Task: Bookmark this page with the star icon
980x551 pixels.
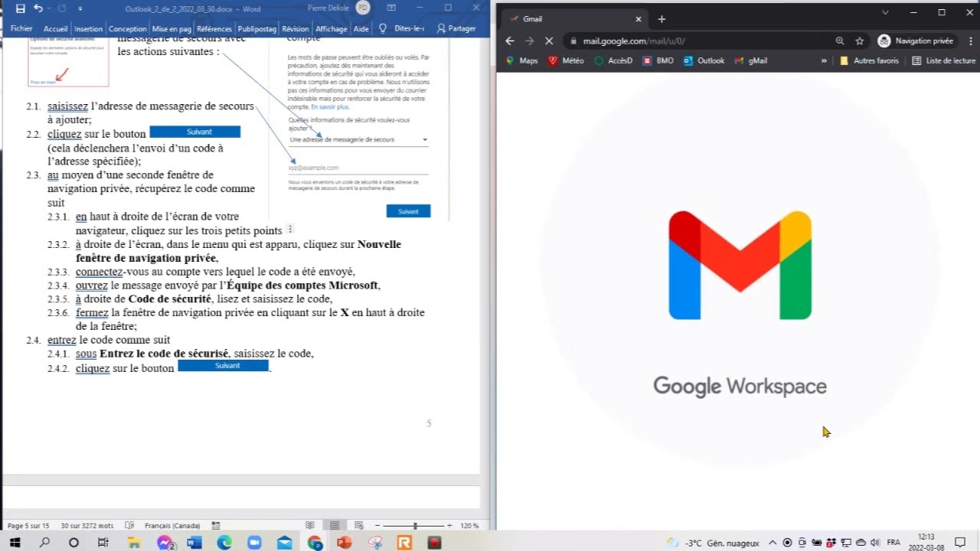Action: click(x=859, y=41)
